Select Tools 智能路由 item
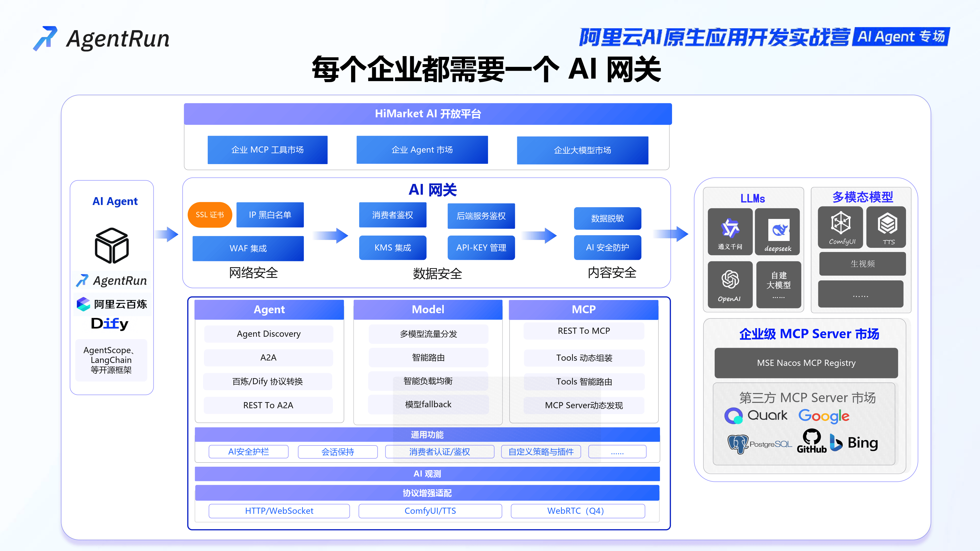 (584, 382)
